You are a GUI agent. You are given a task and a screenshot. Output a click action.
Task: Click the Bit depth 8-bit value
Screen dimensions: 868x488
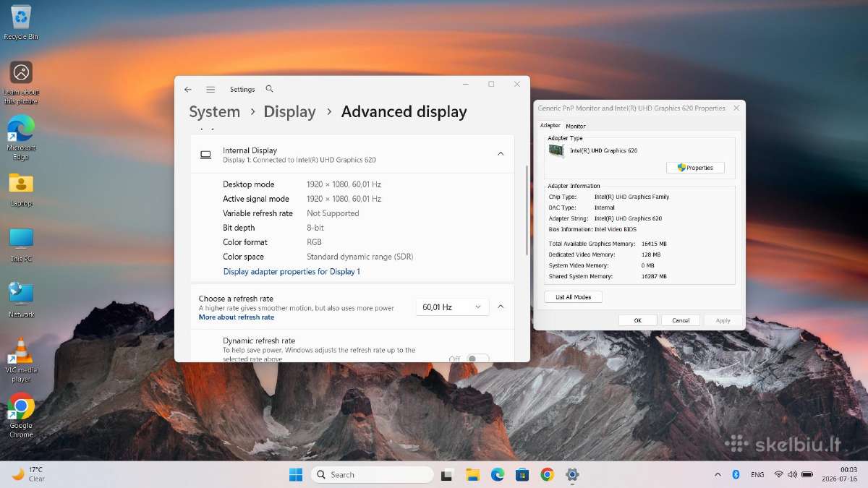[x=315, y=228]
